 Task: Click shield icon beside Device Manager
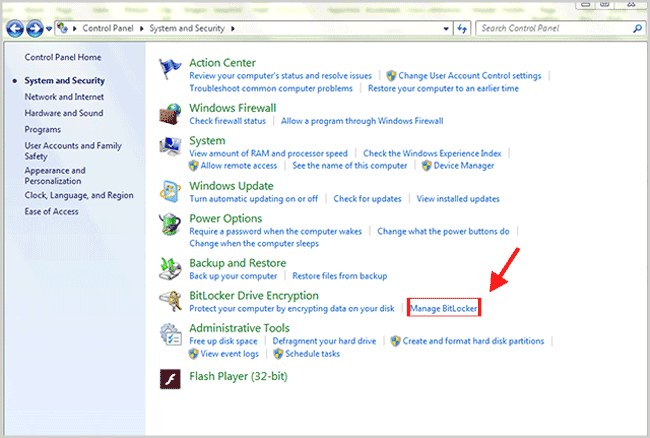click(x=427, y=166)
